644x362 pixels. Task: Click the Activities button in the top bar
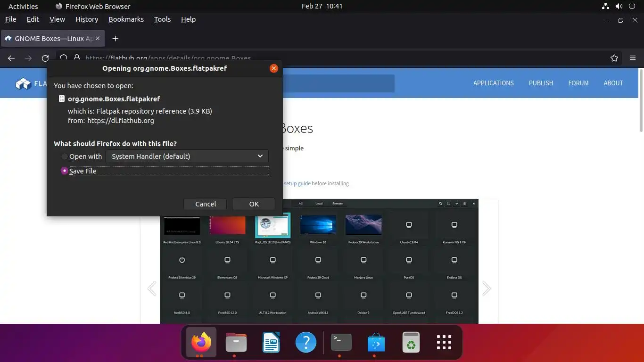(x=23, y=6)
